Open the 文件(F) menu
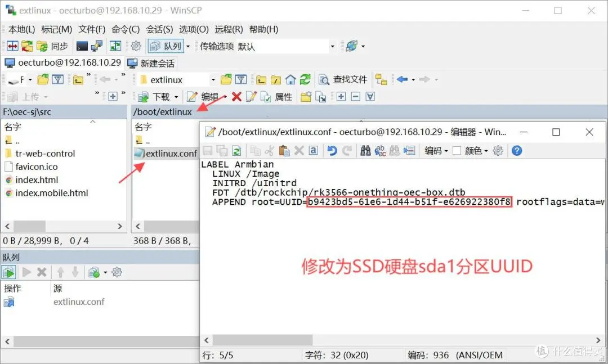Screen dimensions: 608x364 (x=92, y=29)
